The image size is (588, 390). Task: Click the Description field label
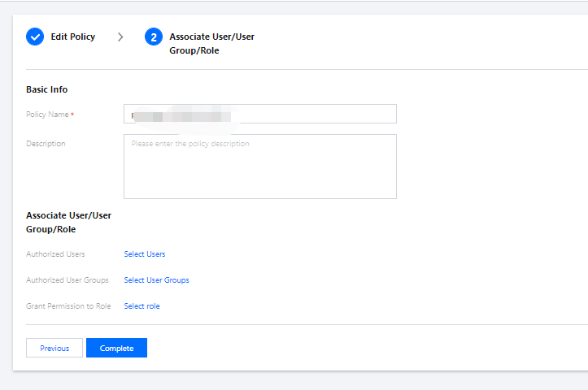pos(46,144)
